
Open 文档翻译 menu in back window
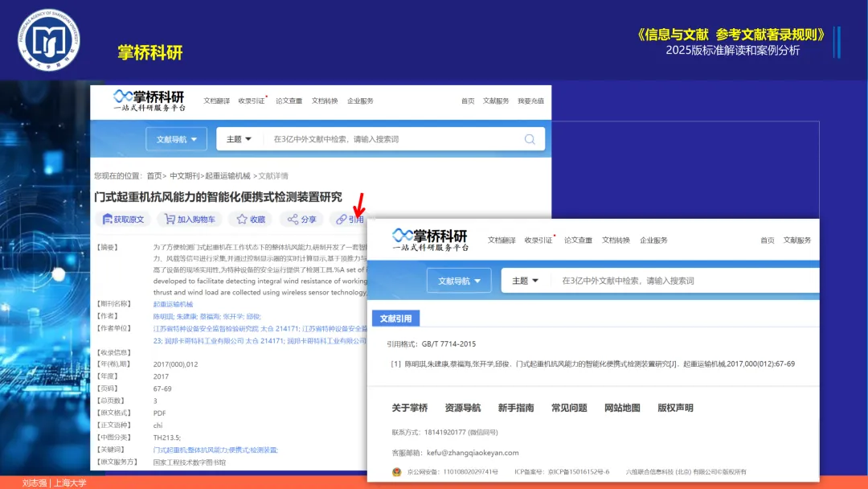(216, 101)
